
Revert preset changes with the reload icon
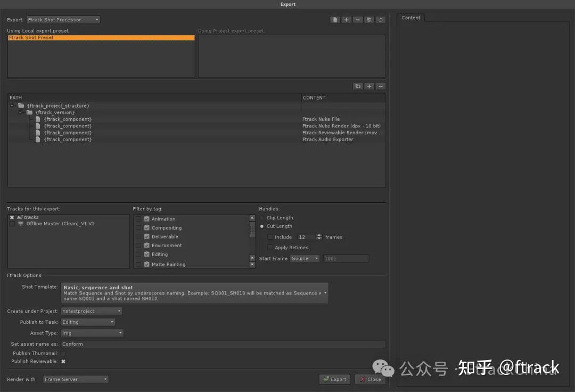coord(381,19)
